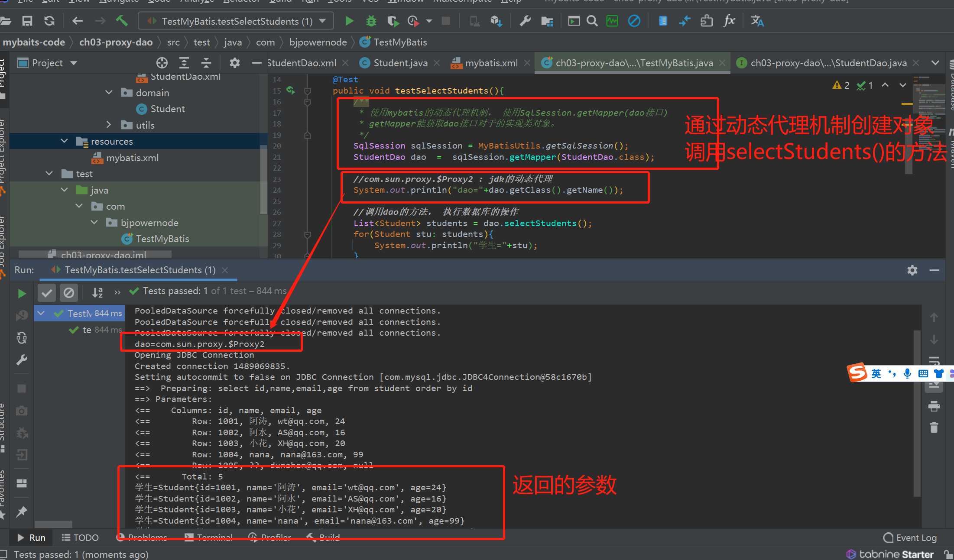Toggle sort alphabetically button in Run panel
The height and width of the screenshot is (560, 954).
click(97, 293)
